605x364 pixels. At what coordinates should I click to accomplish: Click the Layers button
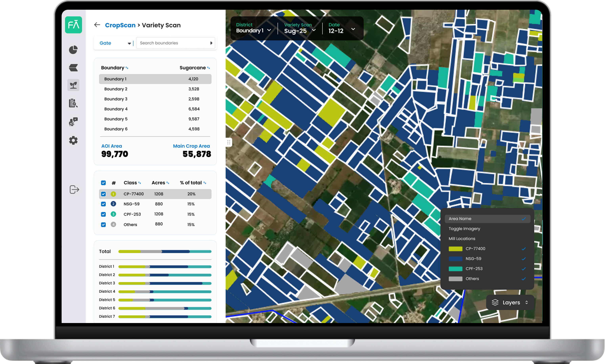[510, 302]
